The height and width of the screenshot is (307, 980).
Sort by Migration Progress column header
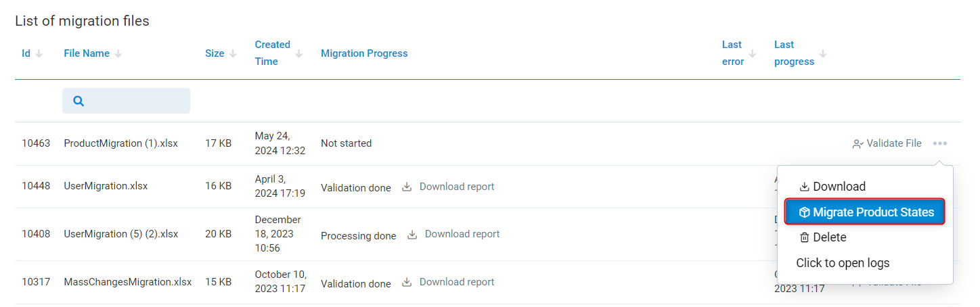[x=364, y=53]
